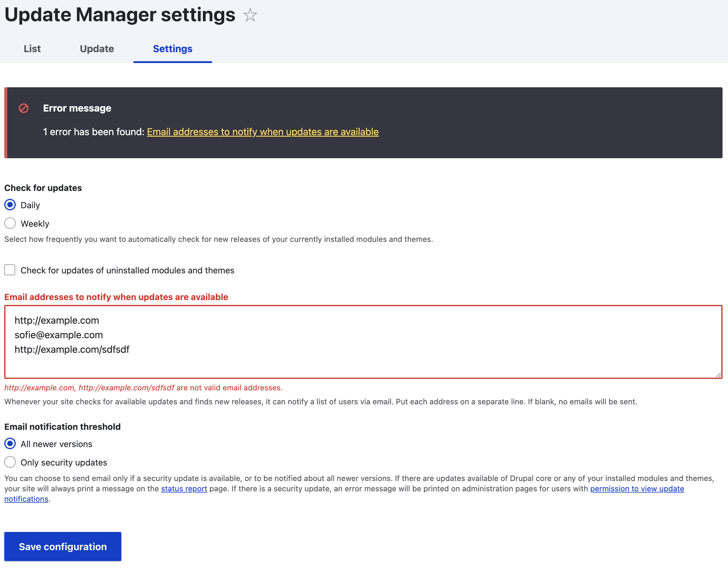
Task: Click inside the email addresses textarea
Action: point(363,342)
